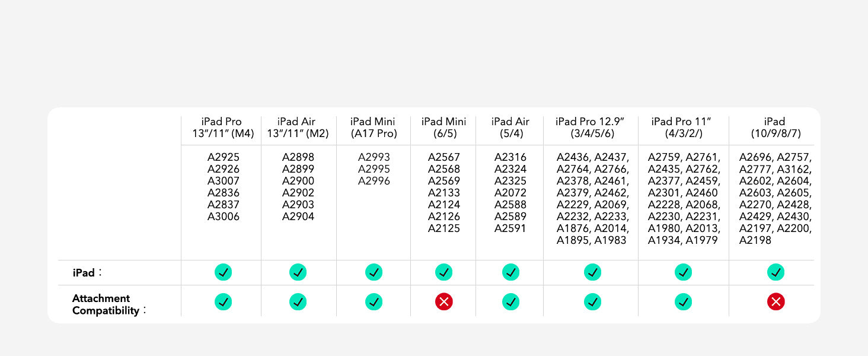
Task: Click iPad checkmark for iPad Air 13"/11" (M2)
Action: pos(298,272)
